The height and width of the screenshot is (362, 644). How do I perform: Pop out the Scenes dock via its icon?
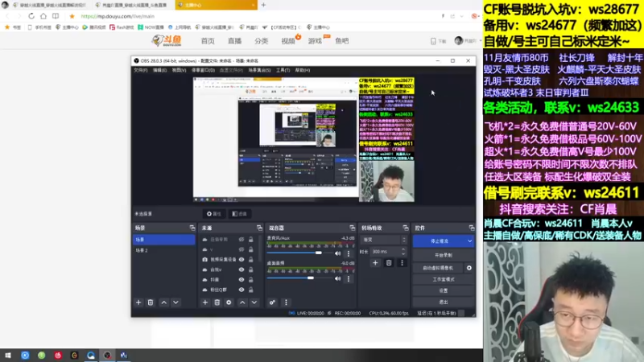point(192,228)
